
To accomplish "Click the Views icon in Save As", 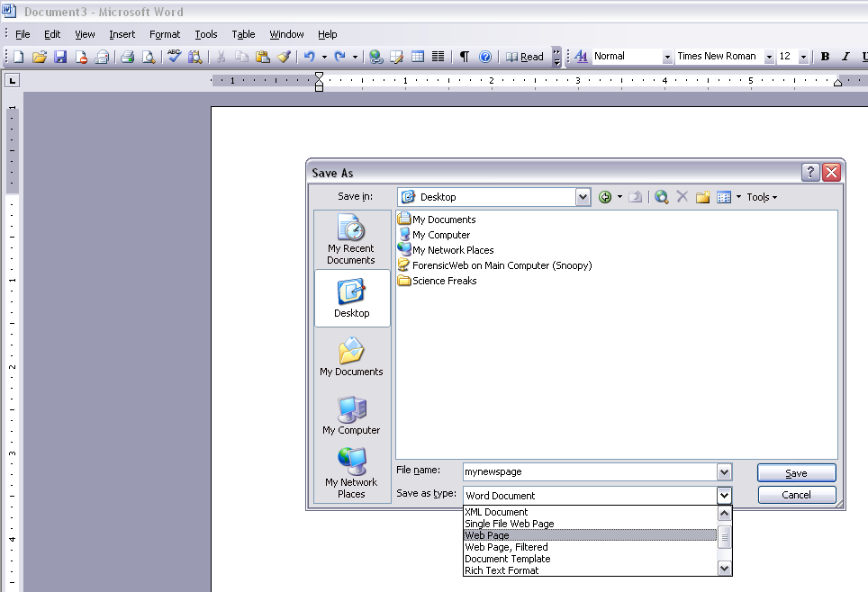I will pyautogui.click(x=724, y=197).
